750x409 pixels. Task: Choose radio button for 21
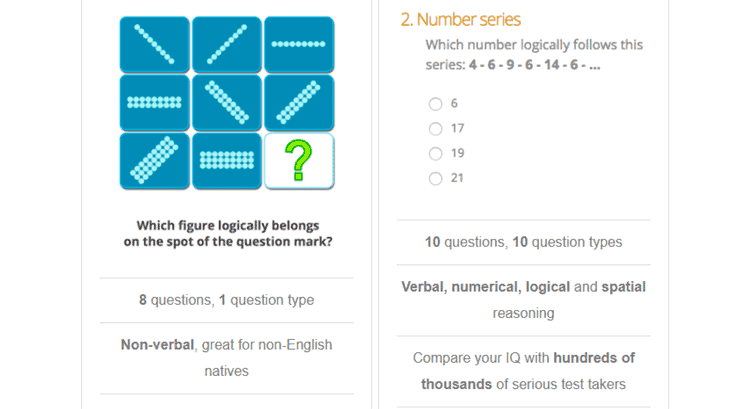click(435, 178)
